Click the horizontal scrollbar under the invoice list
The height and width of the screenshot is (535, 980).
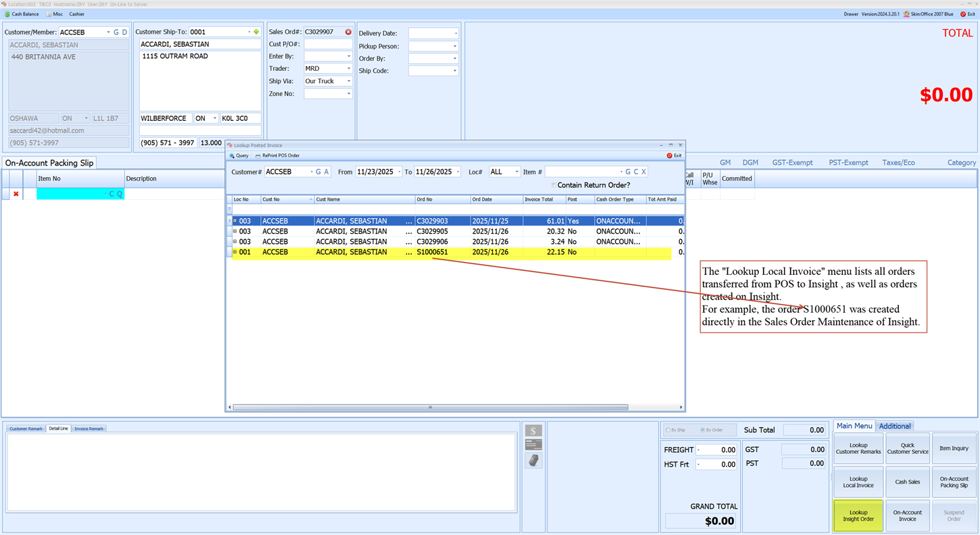tap(430, 407)
